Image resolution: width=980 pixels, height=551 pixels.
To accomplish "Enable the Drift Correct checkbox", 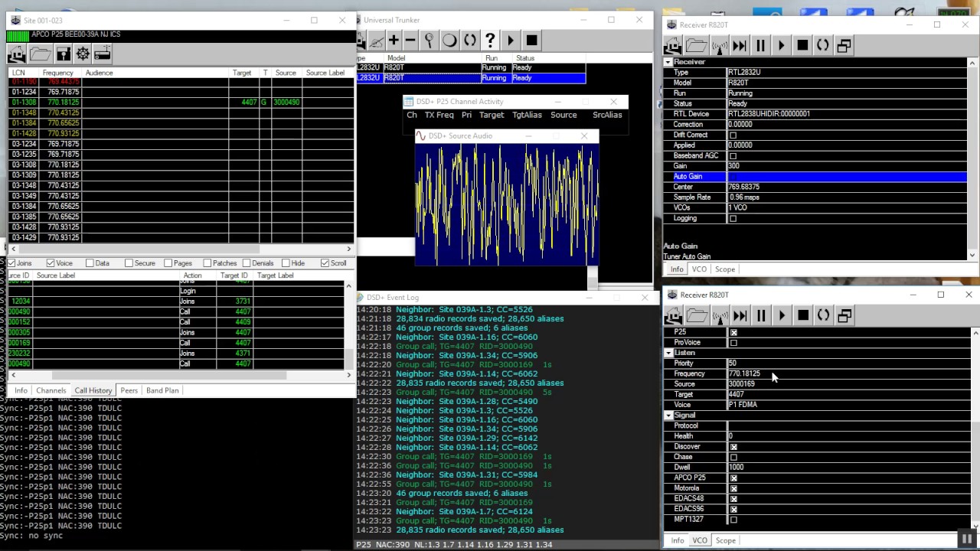I will 733,135.
